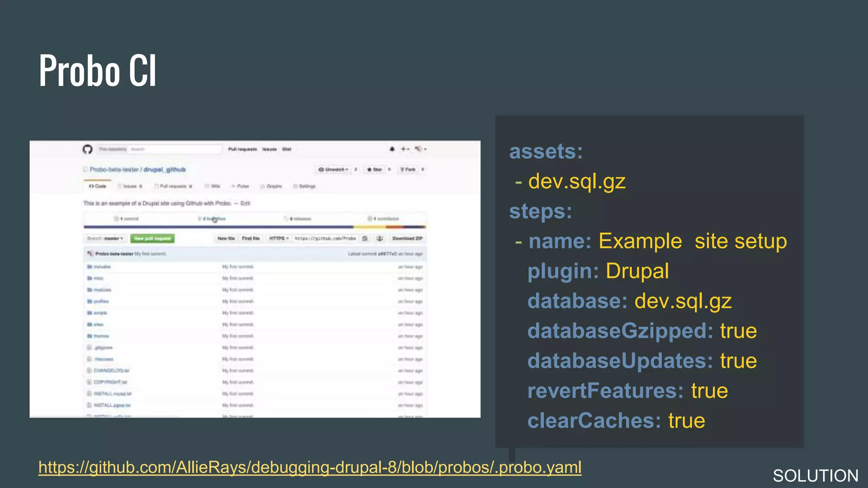View the 1 commit summary link

(126, 219)
